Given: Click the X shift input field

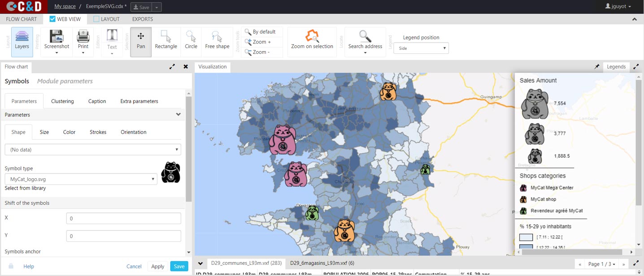Looking at the screenshot, I should click(123, 218).
